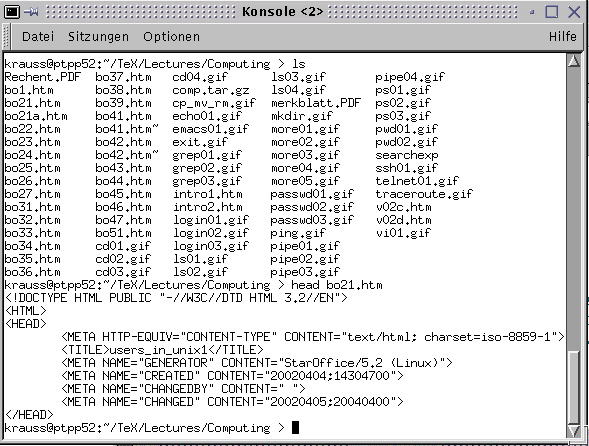
Task: Click the scrollbar up arrow
Action: [574, 61]
